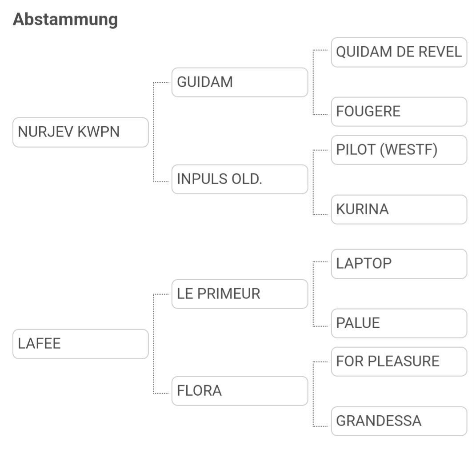Click the Abstammung section heading
The width and height of the screenshot is (476, 466).
(x=65, y=20)
